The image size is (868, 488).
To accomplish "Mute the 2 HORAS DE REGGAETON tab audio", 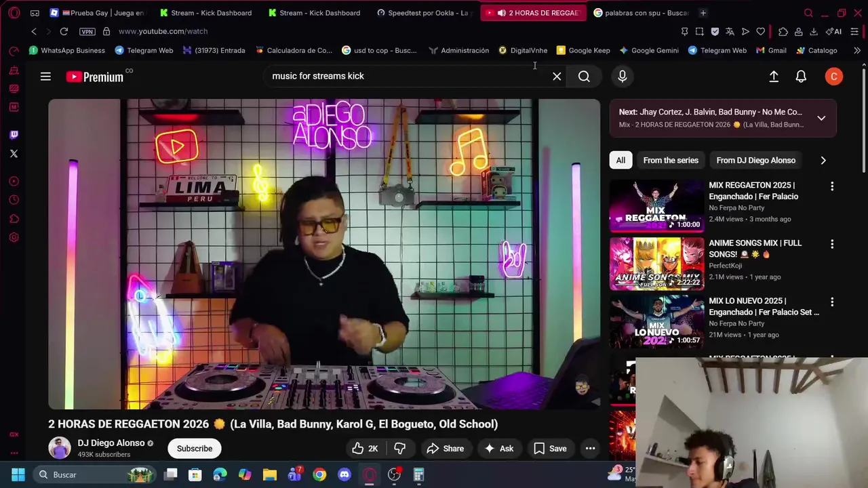I will tap(501, 13).
